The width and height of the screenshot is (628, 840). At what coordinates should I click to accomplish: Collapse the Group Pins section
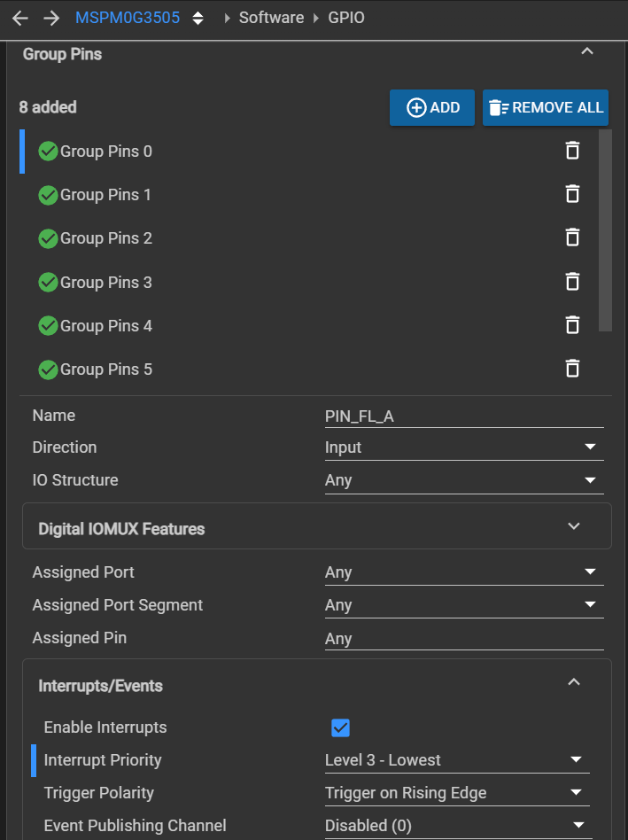[x=587, y=51]
